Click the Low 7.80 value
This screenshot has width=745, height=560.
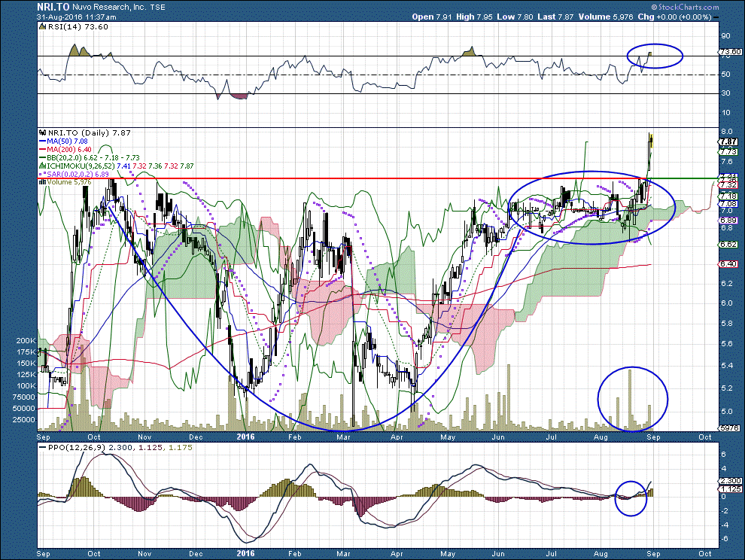[515, 17]
